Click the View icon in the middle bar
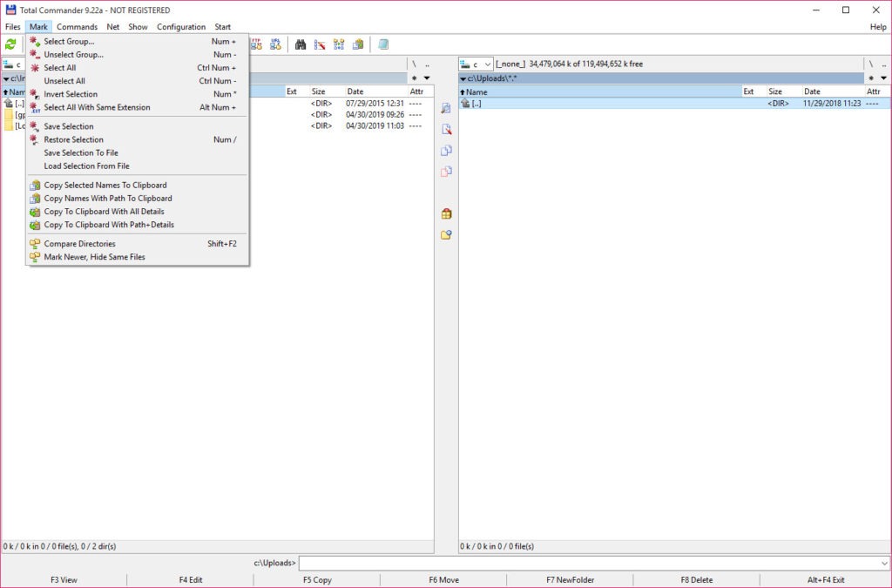Viewport: 892px width, 588px height. pyautogui.click(x=446, y=108)
